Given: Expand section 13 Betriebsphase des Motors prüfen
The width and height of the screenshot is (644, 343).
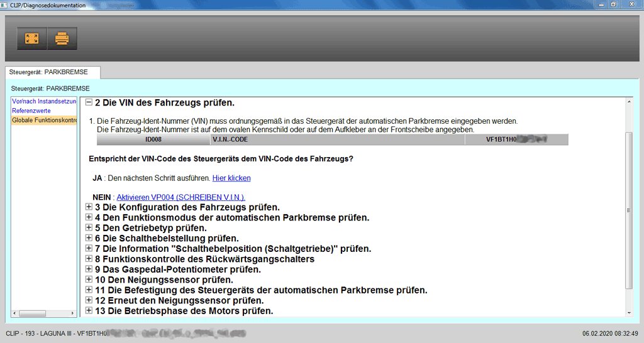Looking at the screenshot, I should [89, 311].
